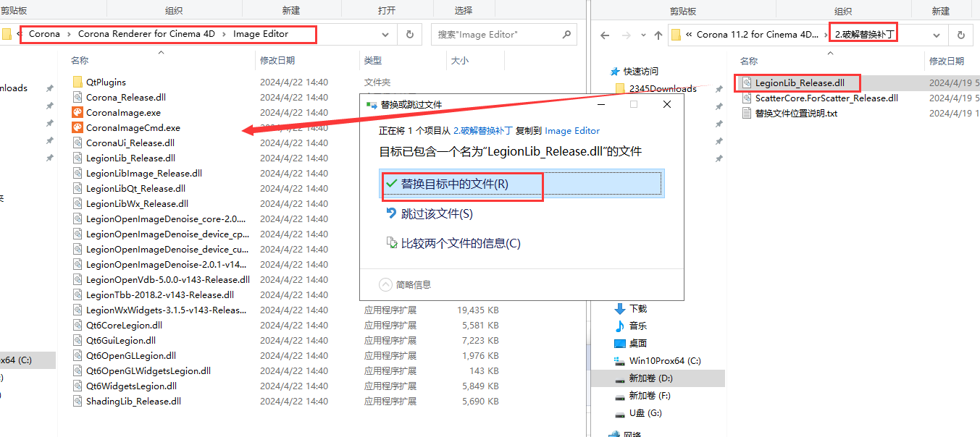Select 2345Downloads in right navigation pane
The width and height of the screenshot is (980, 437).
pos(663,89)
